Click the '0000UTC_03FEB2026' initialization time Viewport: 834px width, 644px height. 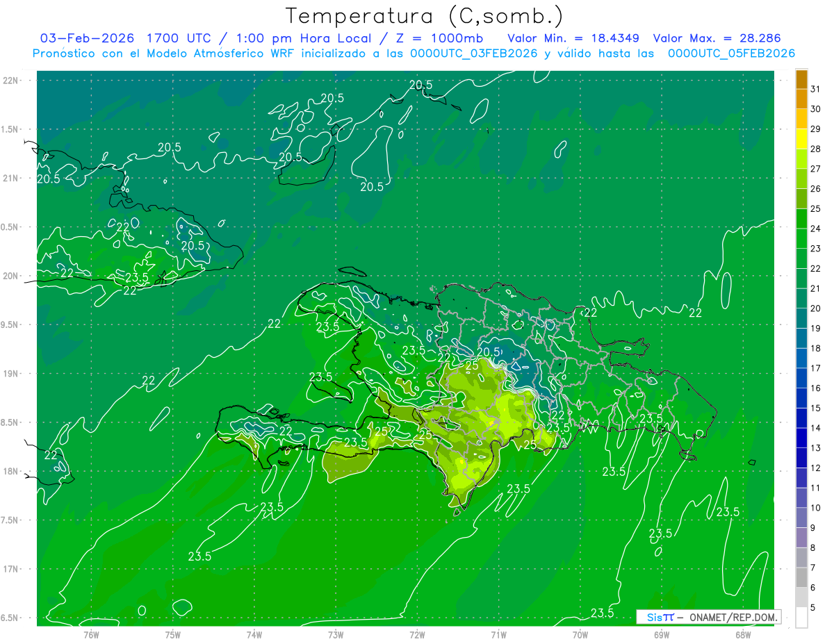point(474,53)
